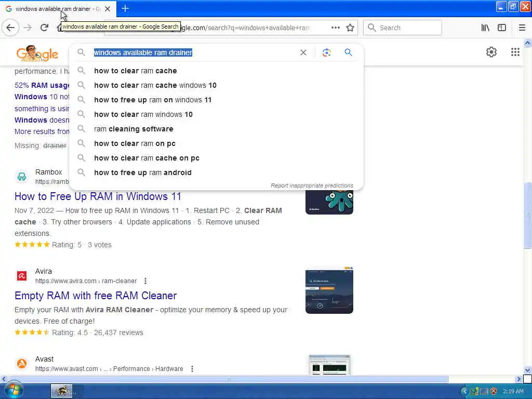Show hidden tray icons arrow
The height and width of the screenshot is (399, 532).
coord(464,391)
